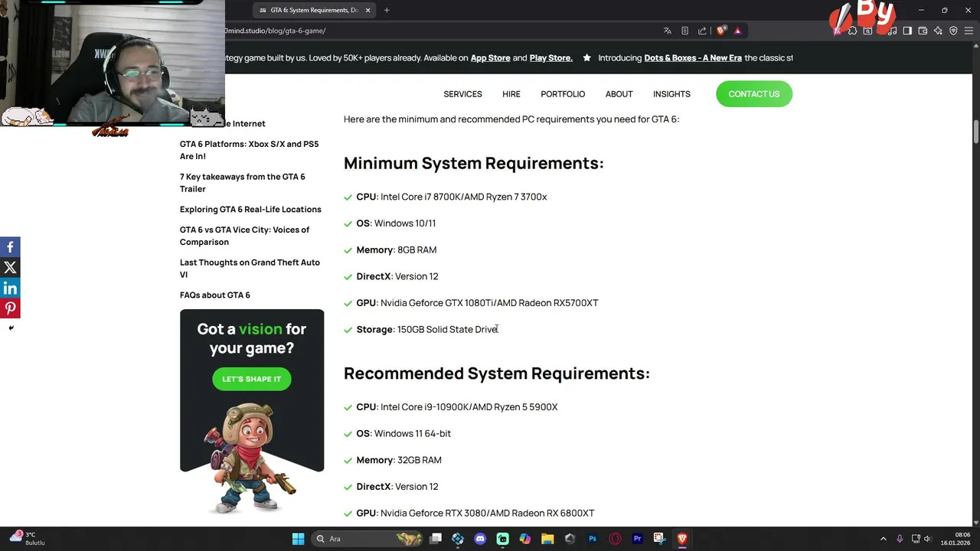980x551 pixels.
Task: Open the HIRE nav menu
Action: click(x=511, y=94)
